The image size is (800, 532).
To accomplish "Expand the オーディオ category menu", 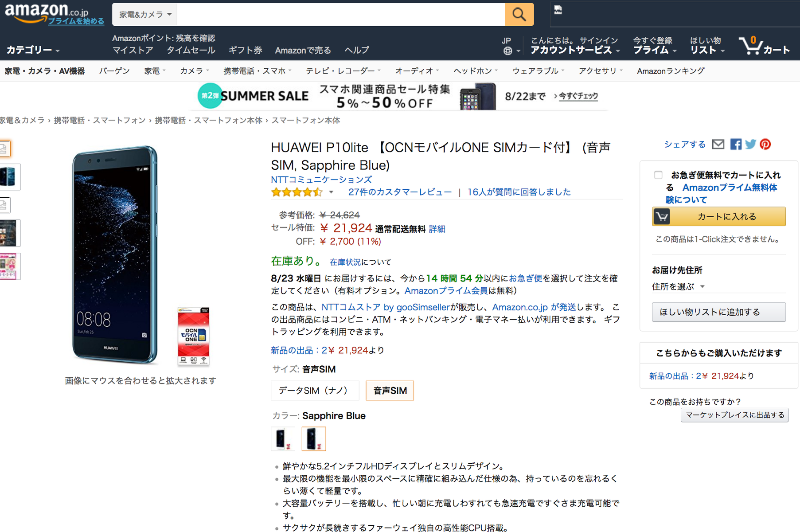I will (x=417, y=71).
